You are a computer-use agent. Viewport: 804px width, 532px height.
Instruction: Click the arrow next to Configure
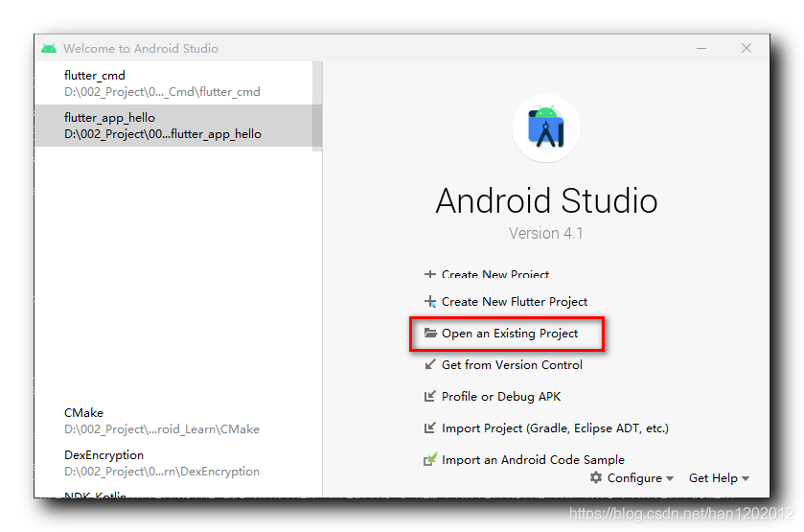point(670,478)
